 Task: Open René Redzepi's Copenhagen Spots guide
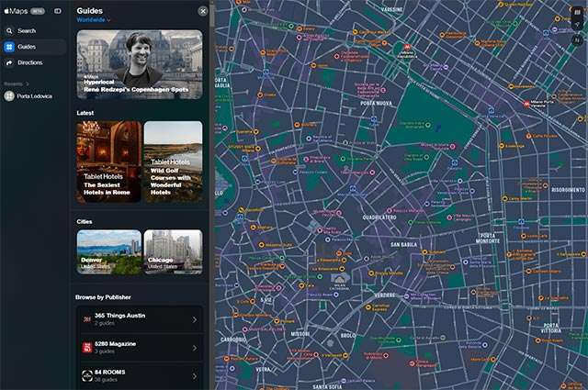pyautogui.click(x=140, y=64)
